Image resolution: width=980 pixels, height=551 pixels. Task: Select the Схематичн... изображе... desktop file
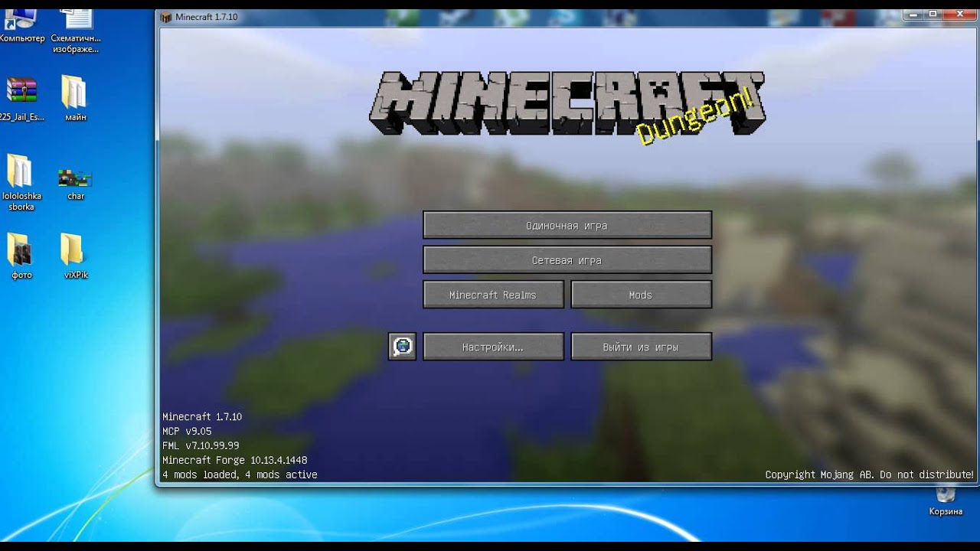coord(76,32)
